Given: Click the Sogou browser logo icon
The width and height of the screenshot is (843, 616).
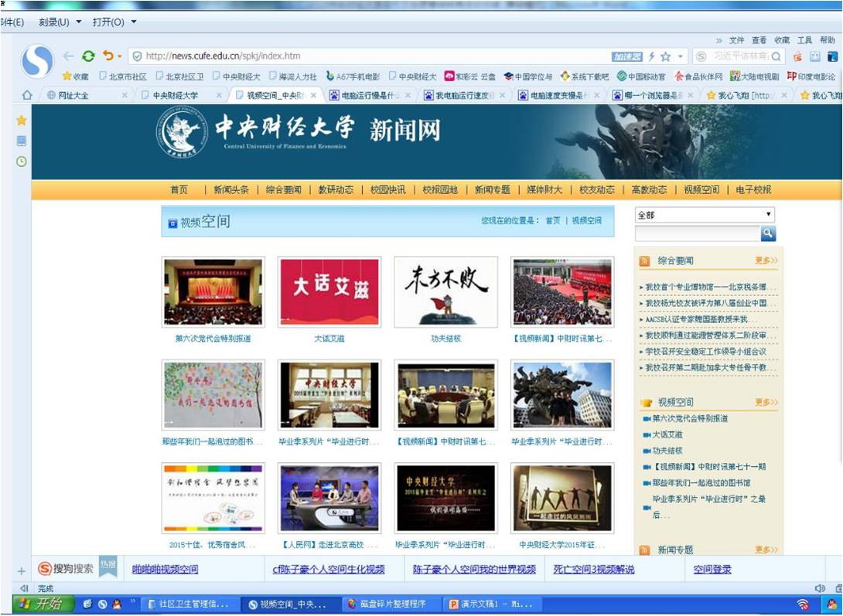Looking at the screenshot, I should (38, 61).
